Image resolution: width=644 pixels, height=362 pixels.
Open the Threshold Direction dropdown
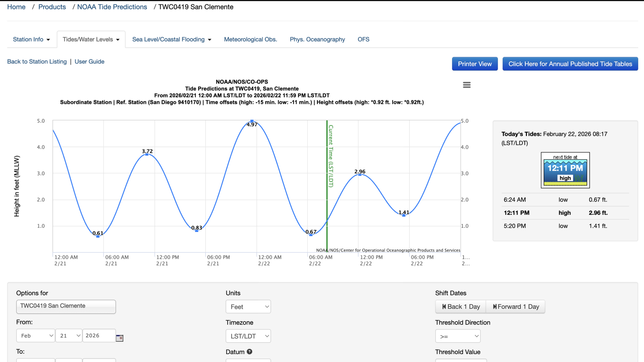coord(458,336)
